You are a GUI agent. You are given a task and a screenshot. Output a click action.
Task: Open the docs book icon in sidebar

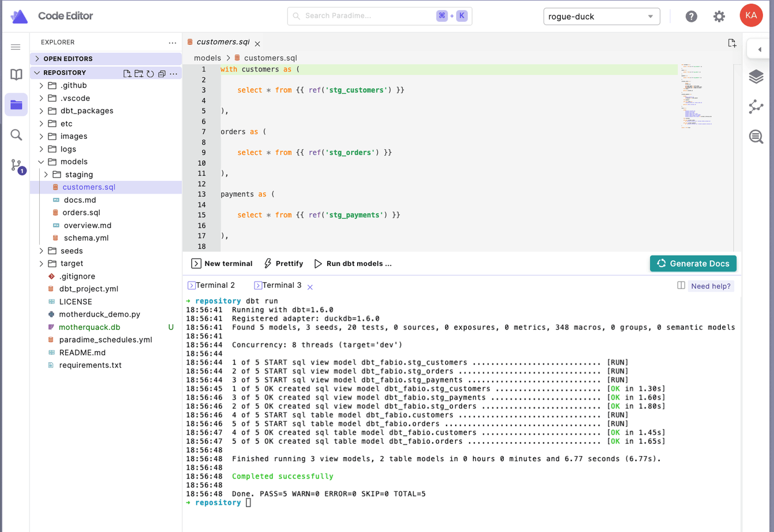click(16, 75)
